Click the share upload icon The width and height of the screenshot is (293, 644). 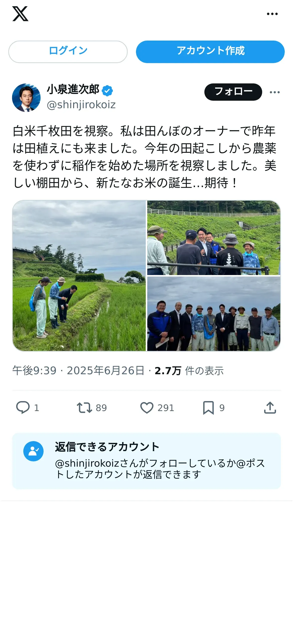tap(270, 408)
